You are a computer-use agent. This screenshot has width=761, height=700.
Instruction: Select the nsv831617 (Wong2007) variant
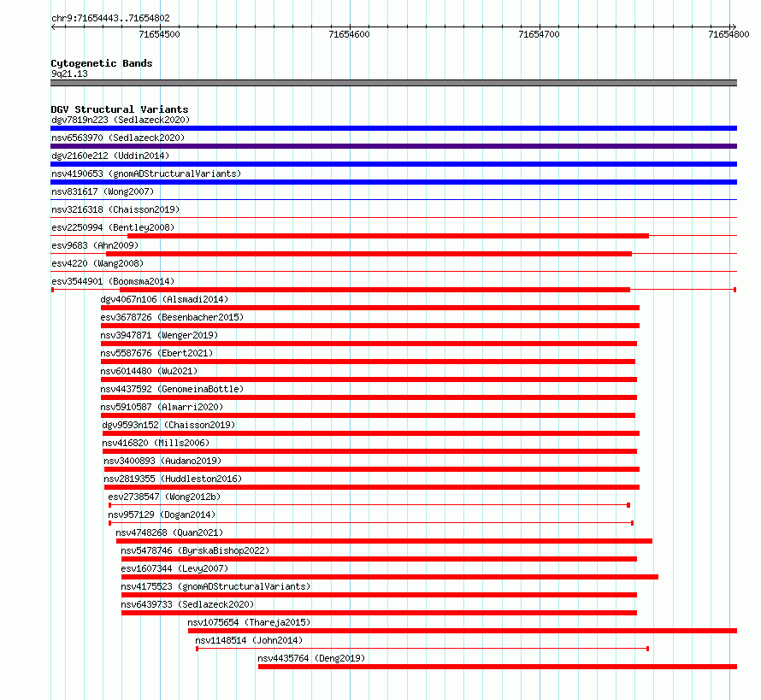[103, 191]
